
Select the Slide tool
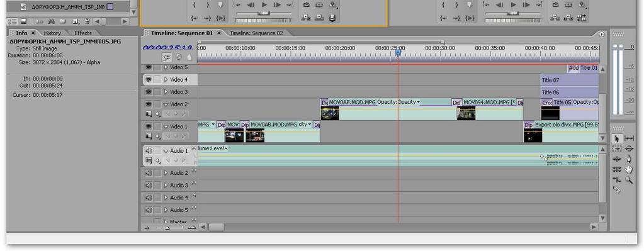629,149
